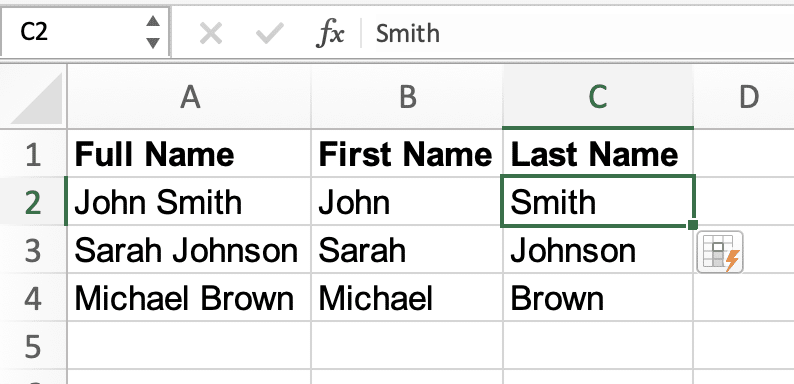Select column B header
The image size is (794, 384).
407,97
